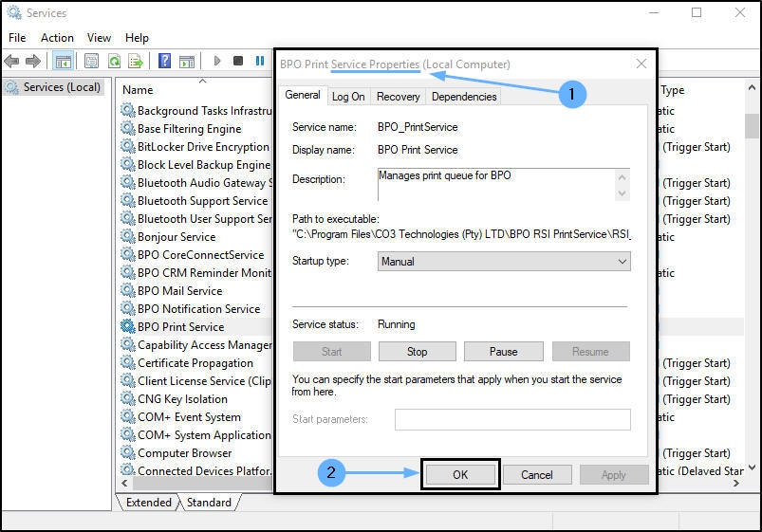Open the Action menu
Screen dimensions: 762x532
(57, 37)
